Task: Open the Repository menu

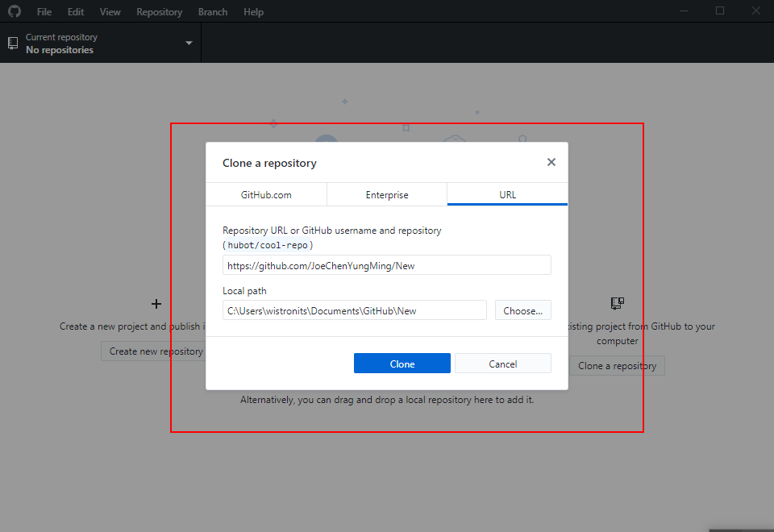Action: click(x=160, y=12)
